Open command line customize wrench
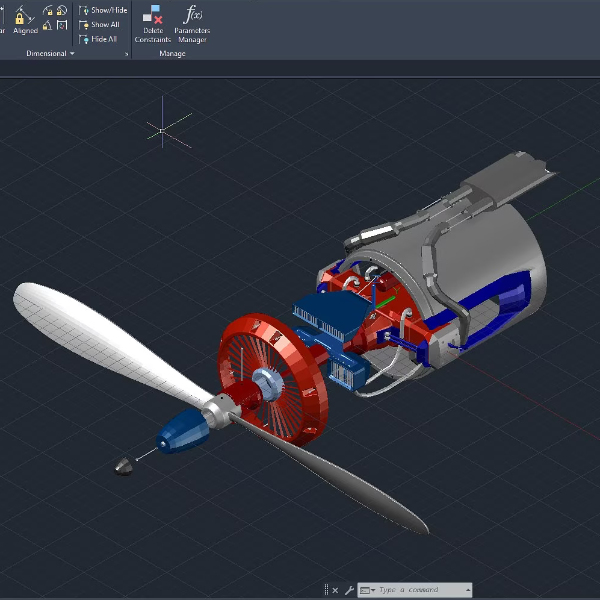The width and height of the screenshot is (600, 600). point(349,590)
